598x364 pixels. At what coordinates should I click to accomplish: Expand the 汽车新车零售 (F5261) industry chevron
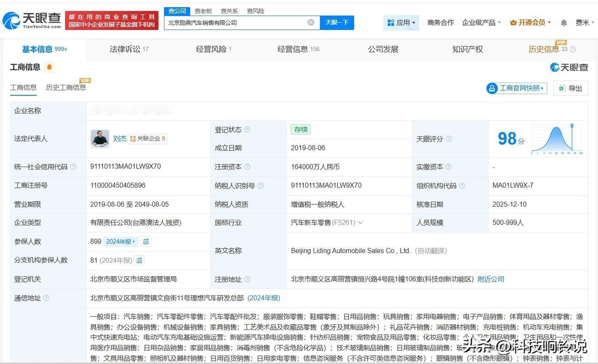360,223
